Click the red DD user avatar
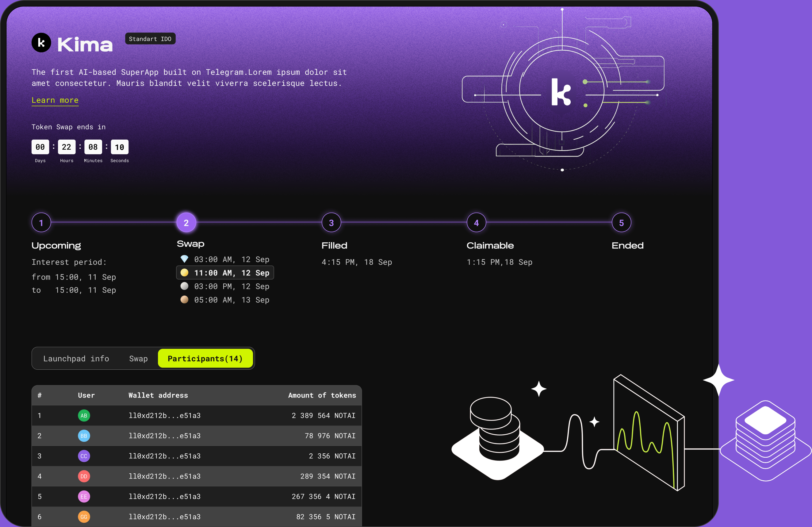This screenshot has width=812, height=527. (84, 476)
